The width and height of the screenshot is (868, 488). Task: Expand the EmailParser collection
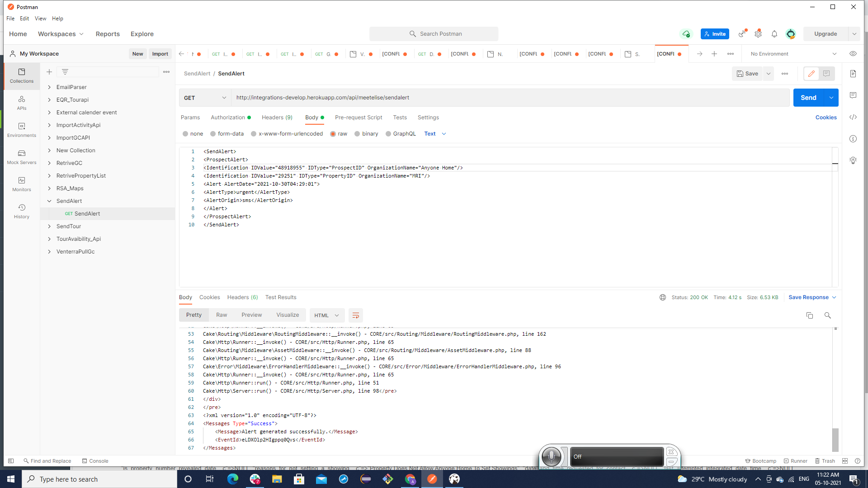49,87
